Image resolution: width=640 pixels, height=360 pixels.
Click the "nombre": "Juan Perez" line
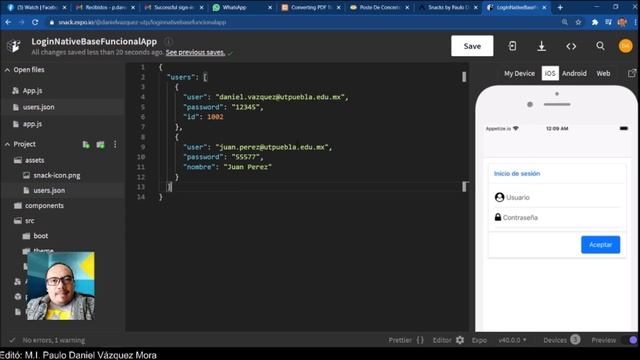pos(227,167)
